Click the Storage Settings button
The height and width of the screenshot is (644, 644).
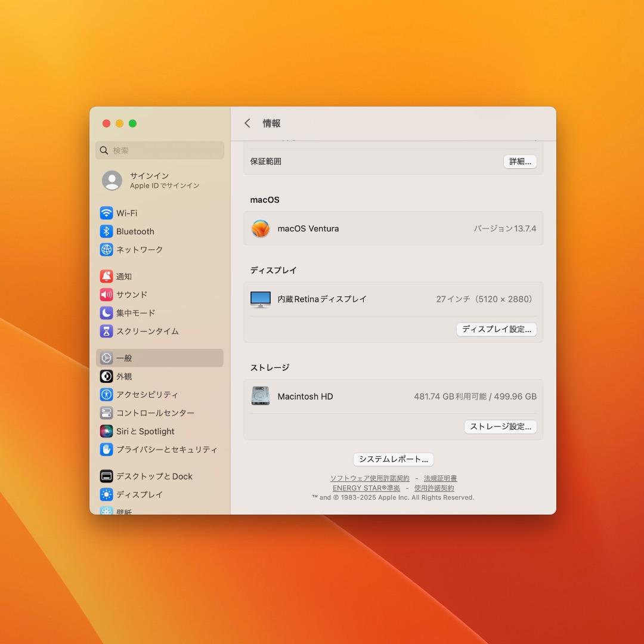tap(500, 426)
